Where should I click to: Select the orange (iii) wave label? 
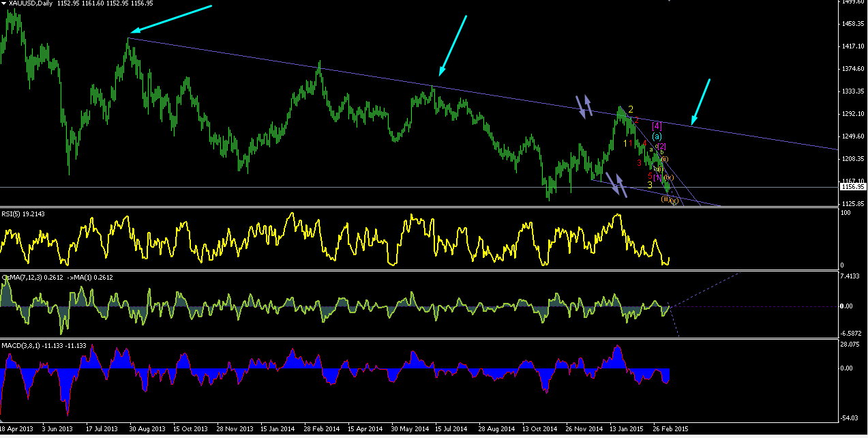coord(665,199)
